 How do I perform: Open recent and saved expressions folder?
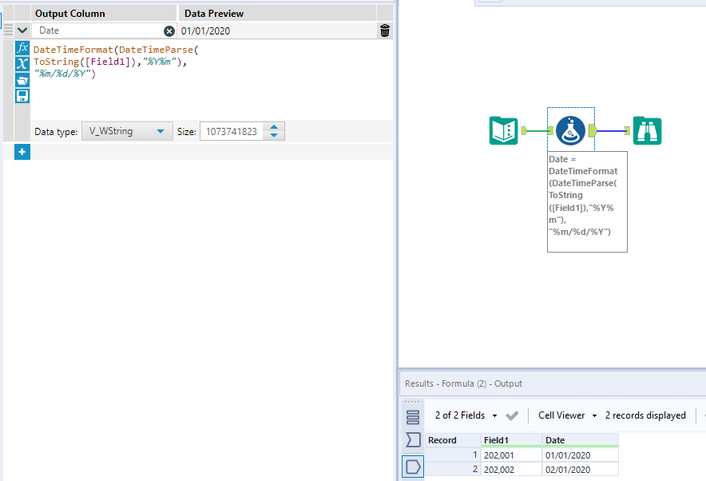click(x=22, y=80)
